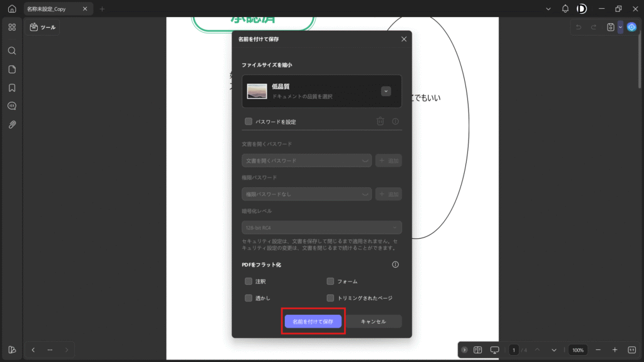Check the フォーム flatten option
The width and height of the screenshot is (644, 362).
click(x=330, y=282)
